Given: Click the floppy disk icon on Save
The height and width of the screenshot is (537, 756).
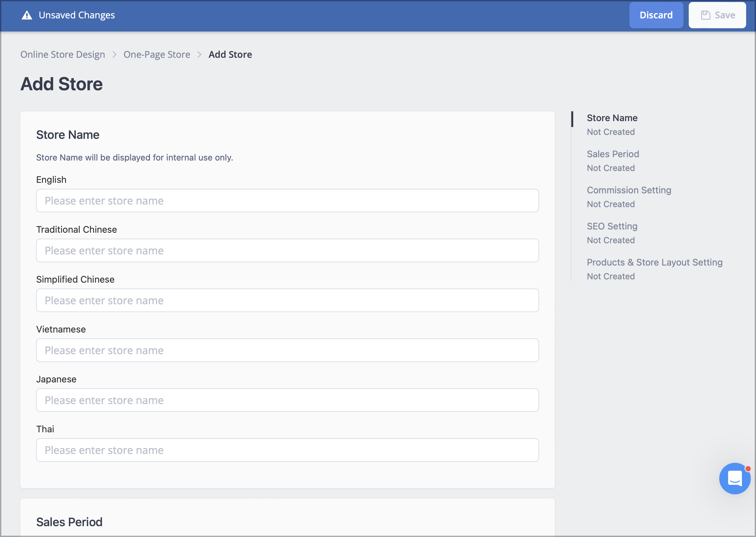Looking at the screenshot, I should [705, 14].
